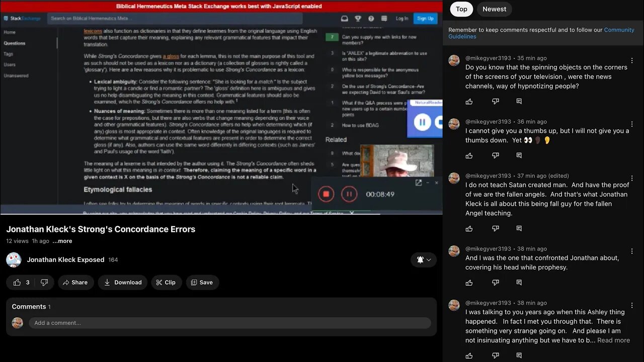This screenshot has width=644, height=362.
Task: Open options menu for the Ashley thing comment
Action: tap(632, 306)
